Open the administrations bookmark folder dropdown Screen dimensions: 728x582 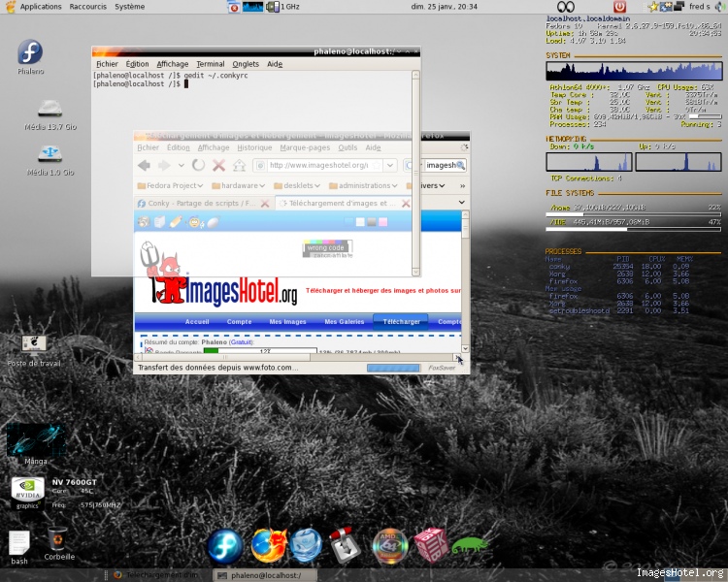(365, 185)
